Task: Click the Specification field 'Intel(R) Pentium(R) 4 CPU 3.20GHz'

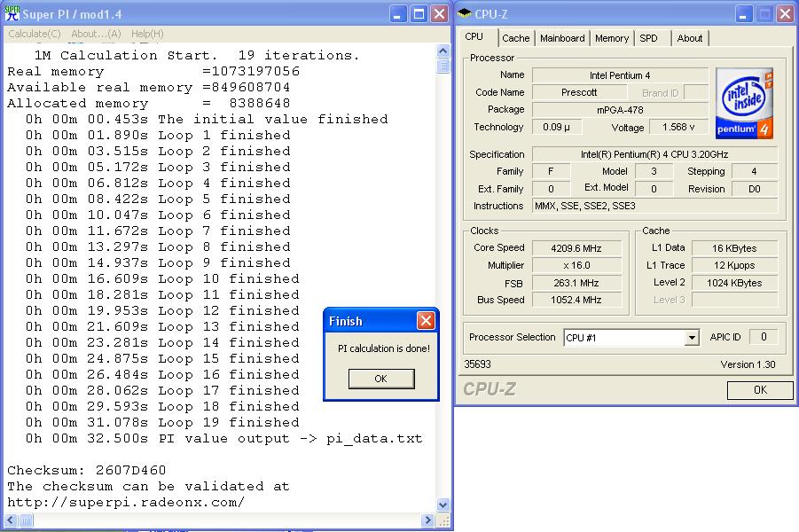Action: point(654,154)
